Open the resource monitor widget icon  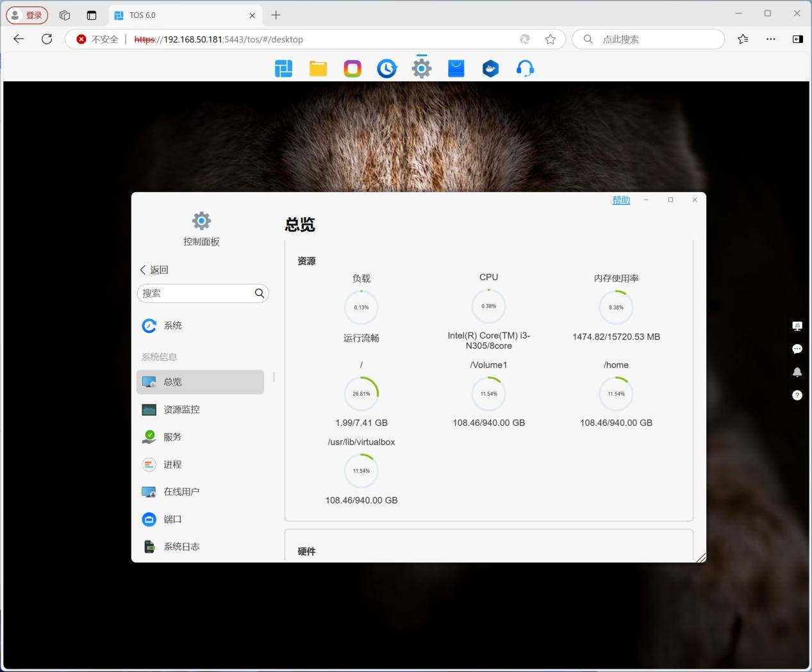click(x=797, y=326)
